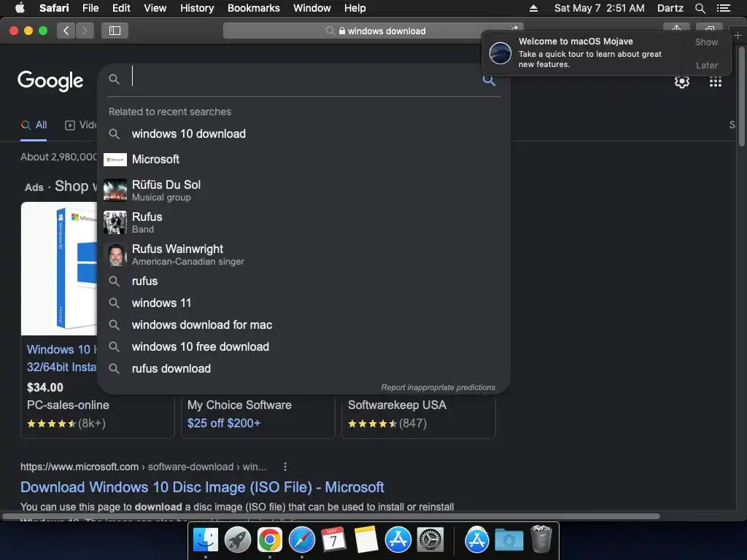Image resolution: width=747 pixels, height=560 pixels.
Task: Show all tabs overview button
Action: [x=709, y=28]
